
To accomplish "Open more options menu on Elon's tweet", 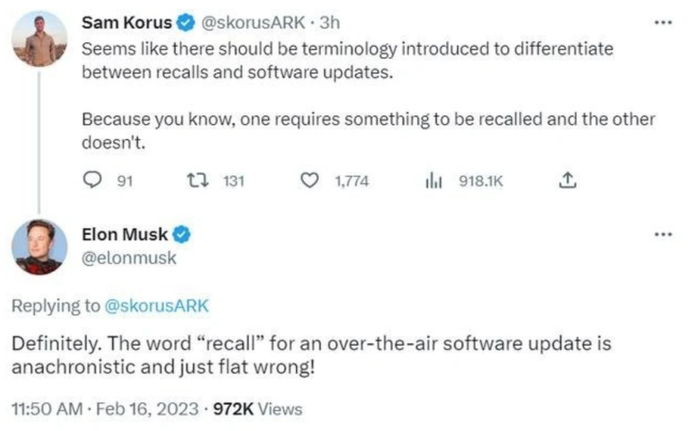I will (x=659, y=235).
